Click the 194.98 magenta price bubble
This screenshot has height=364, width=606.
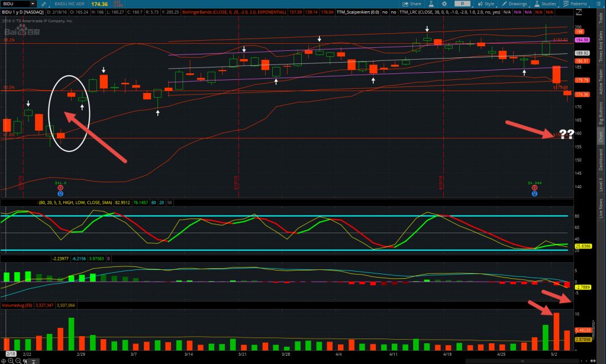click(x=582, y=40)
